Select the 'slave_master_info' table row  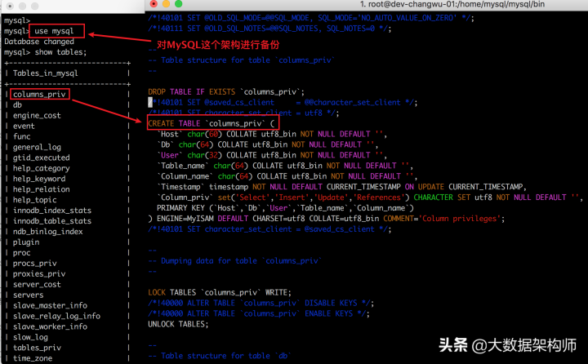[x=50, y=305]
